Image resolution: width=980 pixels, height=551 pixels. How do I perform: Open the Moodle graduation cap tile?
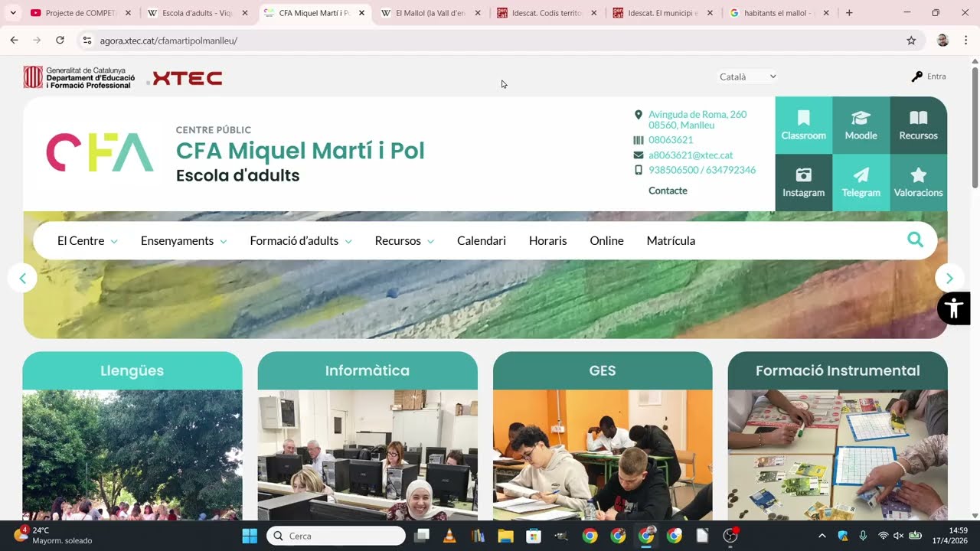[861, 126]
